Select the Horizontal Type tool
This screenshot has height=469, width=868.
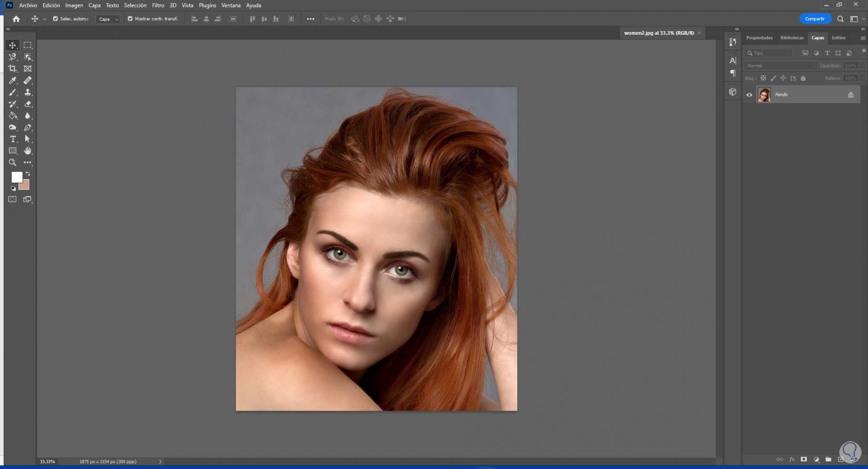pyautogui.click(x=13, y=139)
